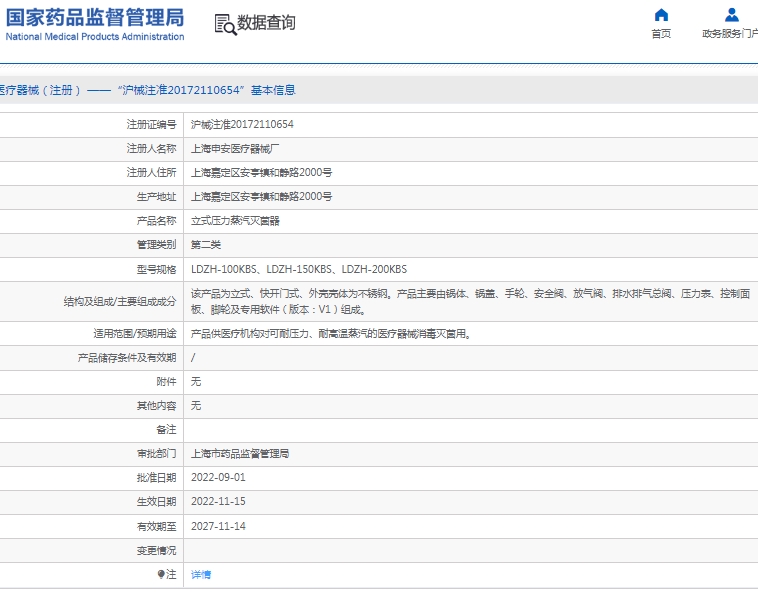Click the 生产地址 label
The width and height of the screenshot is (758, 592).
coord(156,197)
